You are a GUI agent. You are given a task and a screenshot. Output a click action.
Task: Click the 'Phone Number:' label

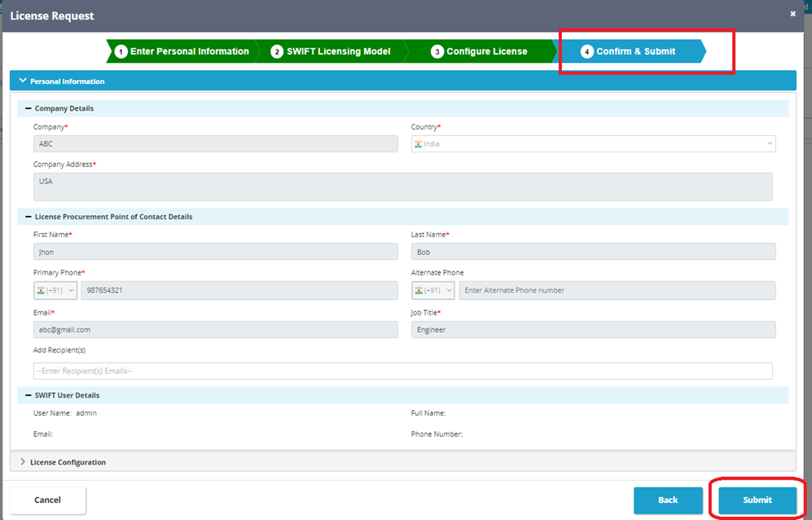click(437, 434)
